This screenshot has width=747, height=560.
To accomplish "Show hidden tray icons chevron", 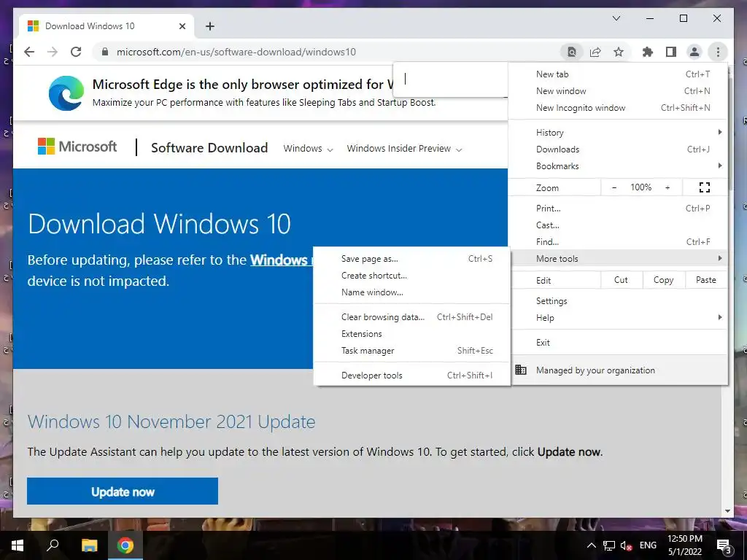I will (591, 545).
